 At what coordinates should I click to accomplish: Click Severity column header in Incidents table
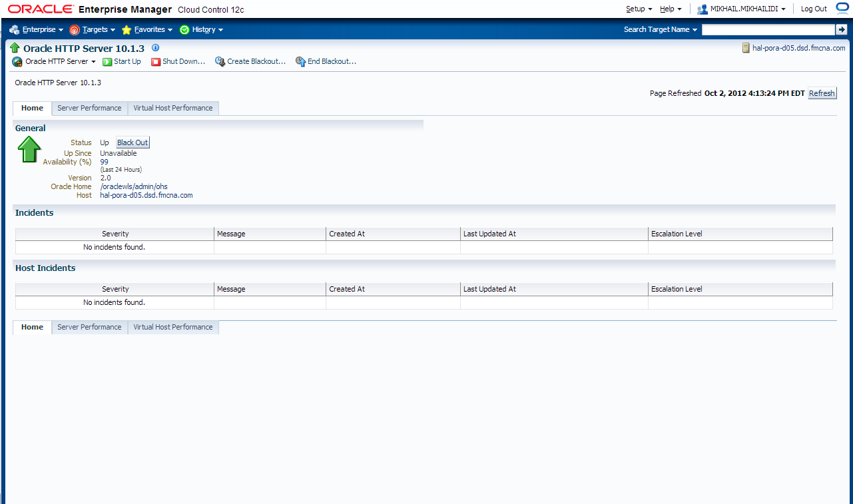pos(115,234)
